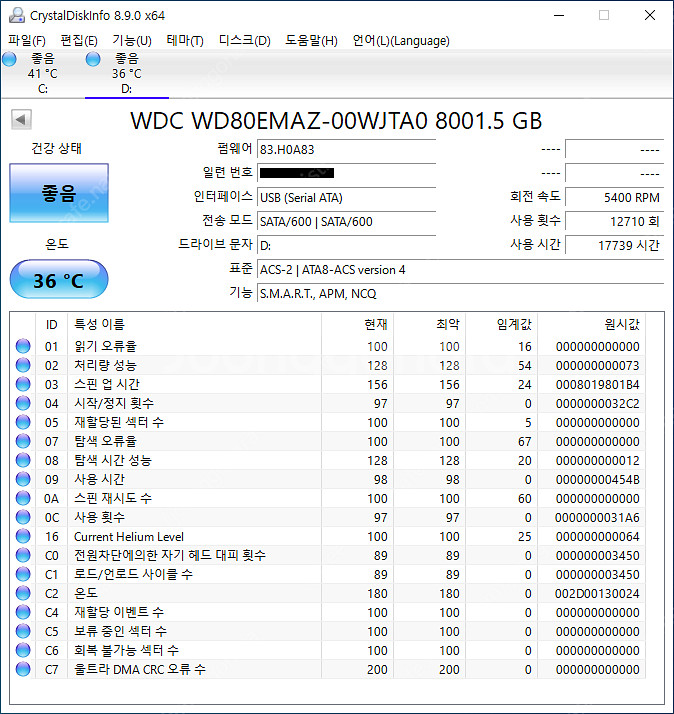Click the transfer mode field SATA/600
Image resolution: width=674 pixels, height=714 pixels.
click(347, 222)
